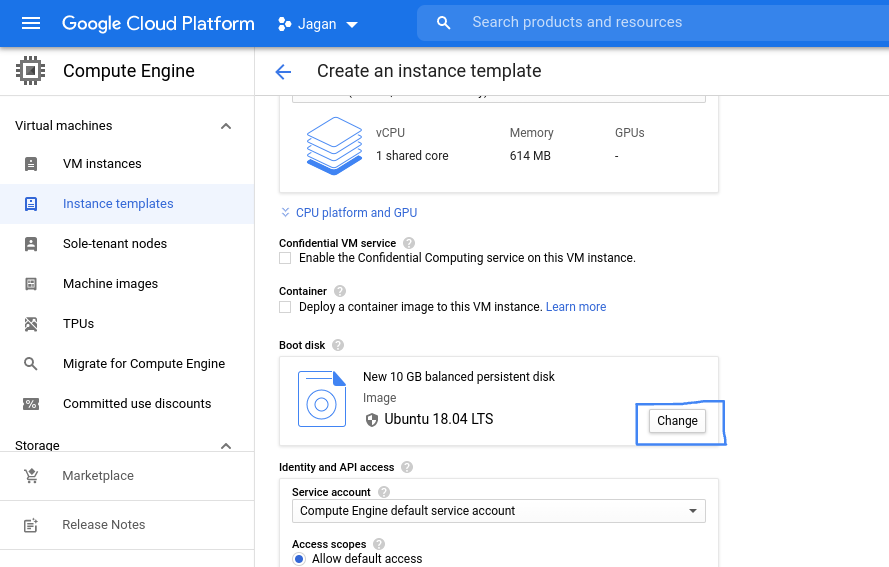This screenshot has height=567, width=889.
Task: Click the Committed use discounts percent icon
Action: coord(31,404)
